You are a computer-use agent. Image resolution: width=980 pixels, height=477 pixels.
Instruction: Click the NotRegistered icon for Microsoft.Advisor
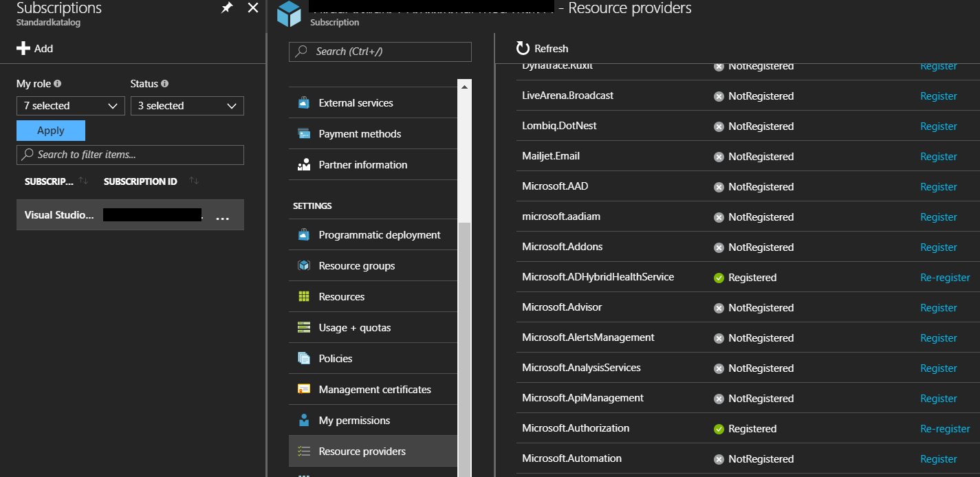(719, 308)
